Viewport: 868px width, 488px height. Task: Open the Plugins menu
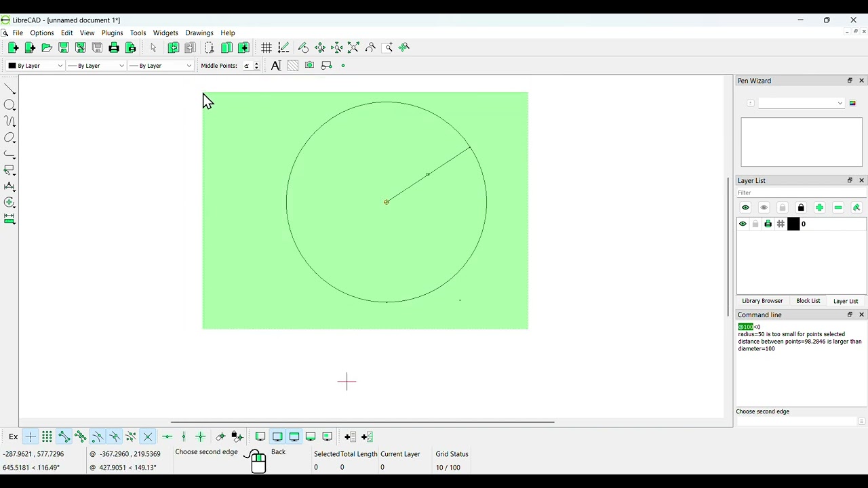click(113, 33)
